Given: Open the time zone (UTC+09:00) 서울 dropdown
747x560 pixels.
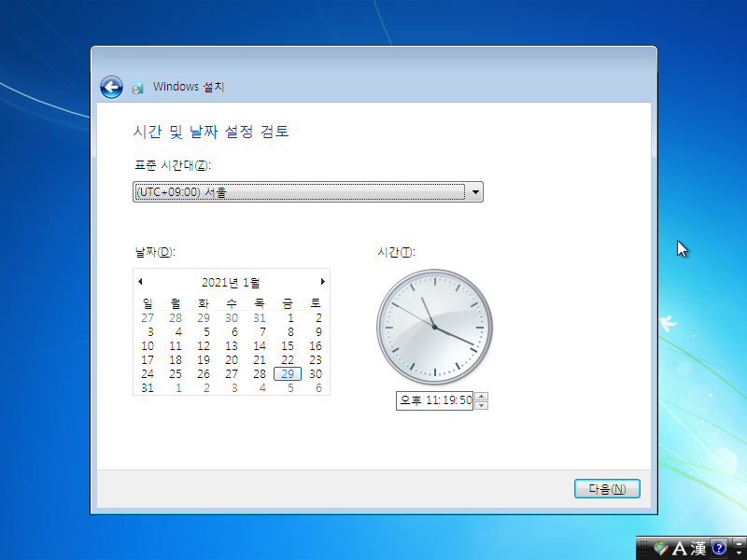Looking at the screenshot, I should (x=308, y=192).
